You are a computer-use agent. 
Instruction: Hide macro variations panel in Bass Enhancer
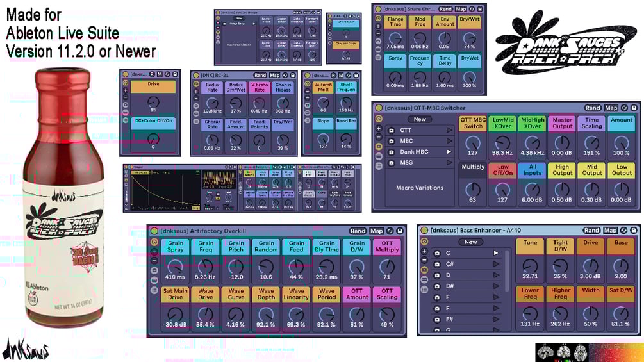(425, 270)
